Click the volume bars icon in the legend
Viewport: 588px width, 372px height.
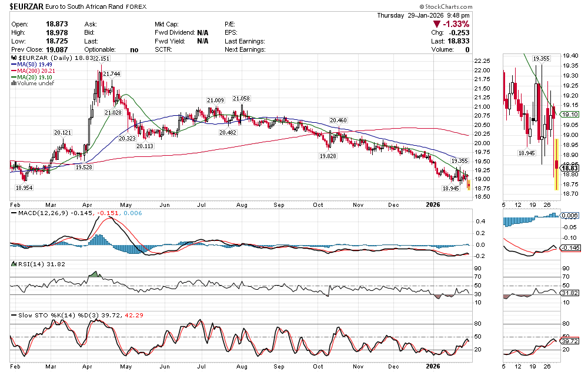tap(14, 83)
